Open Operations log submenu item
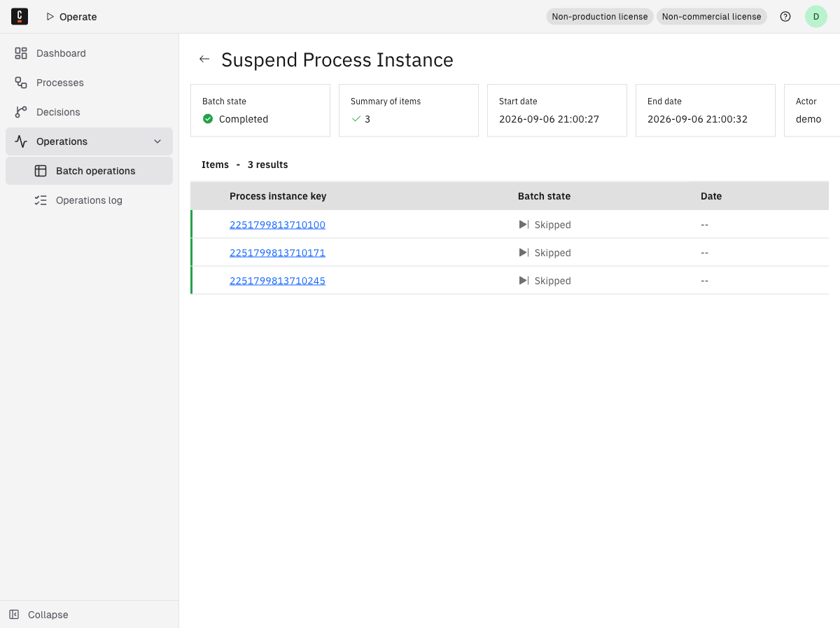Screen dimensions: 840x628 point(89,200)
